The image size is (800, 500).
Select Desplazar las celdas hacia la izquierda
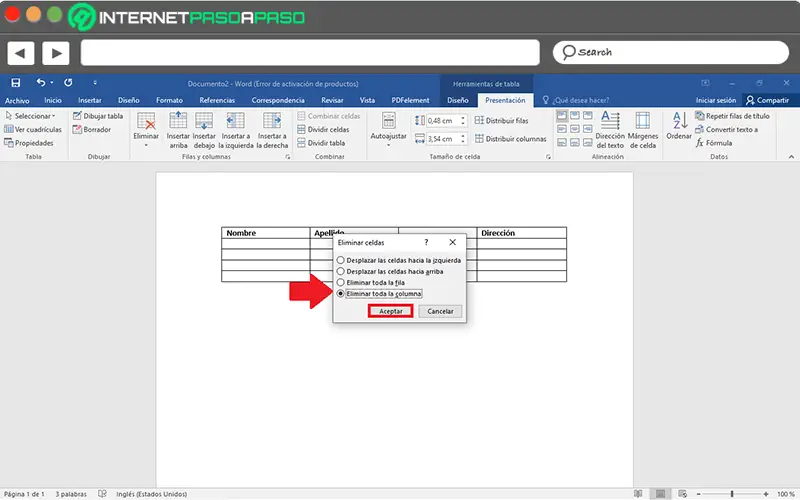[x=398, y=260]
